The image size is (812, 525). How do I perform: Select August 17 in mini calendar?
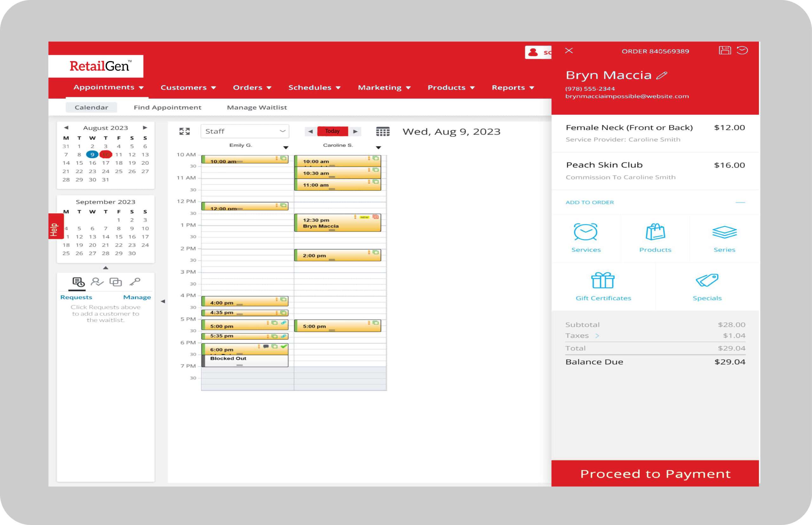click(x=106, y=163)
